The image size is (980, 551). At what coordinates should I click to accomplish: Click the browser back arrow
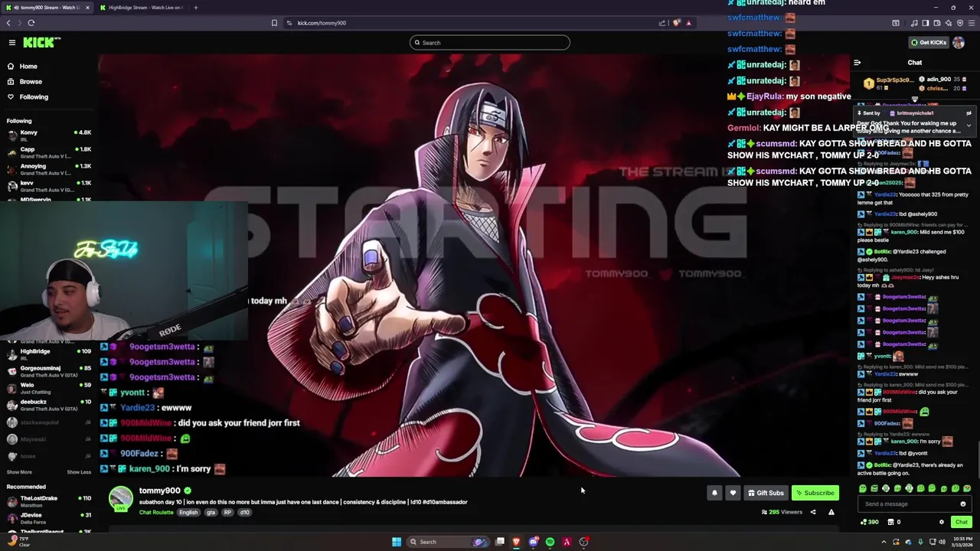8,23
